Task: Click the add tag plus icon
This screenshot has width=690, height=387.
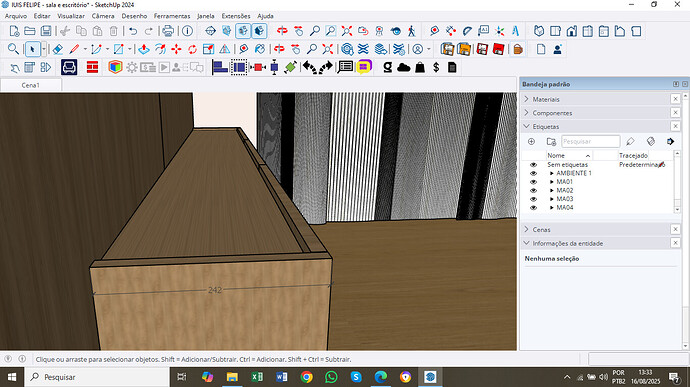Action: (x=531, y=141)
